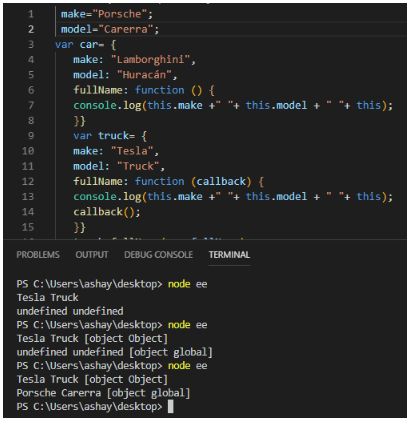The image size is (411, 421).
Task: Click the 'var truck' declaration
Action: [104, 136]
